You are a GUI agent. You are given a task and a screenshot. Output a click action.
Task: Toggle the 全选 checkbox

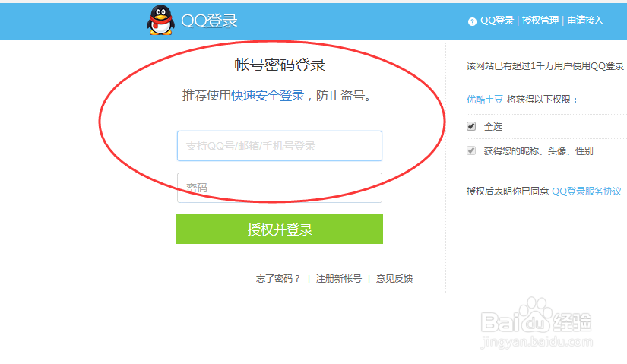pos(471,126)
